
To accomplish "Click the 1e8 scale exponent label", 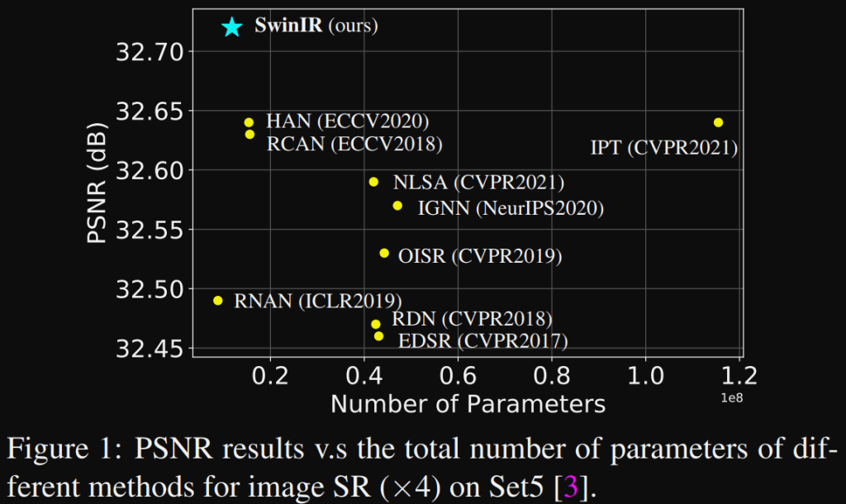I will (x=732, y=398).
